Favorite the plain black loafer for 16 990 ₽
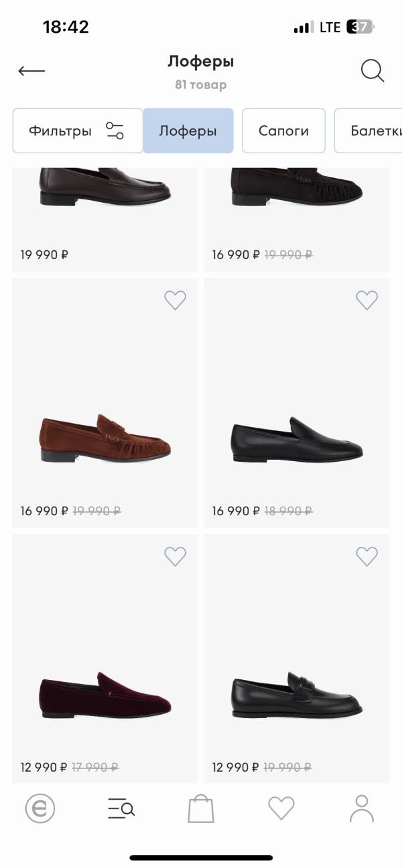The height and width of the screenshot is (868, 402). point(366,300)
